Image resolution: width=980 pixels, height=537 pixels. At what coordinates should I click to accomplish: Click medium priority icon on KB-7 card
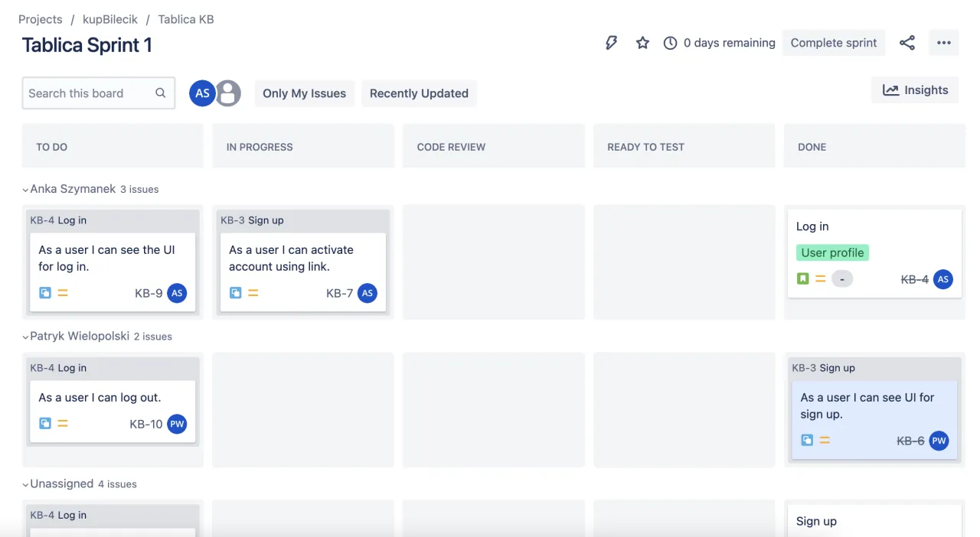tap(253, 293)
